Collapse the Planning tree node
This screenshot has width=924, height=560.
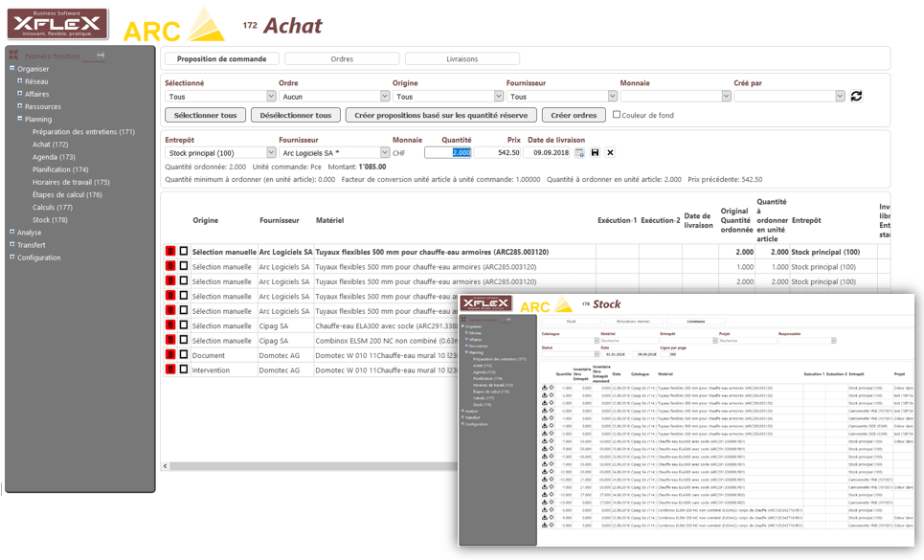click(x=19, y=119)
